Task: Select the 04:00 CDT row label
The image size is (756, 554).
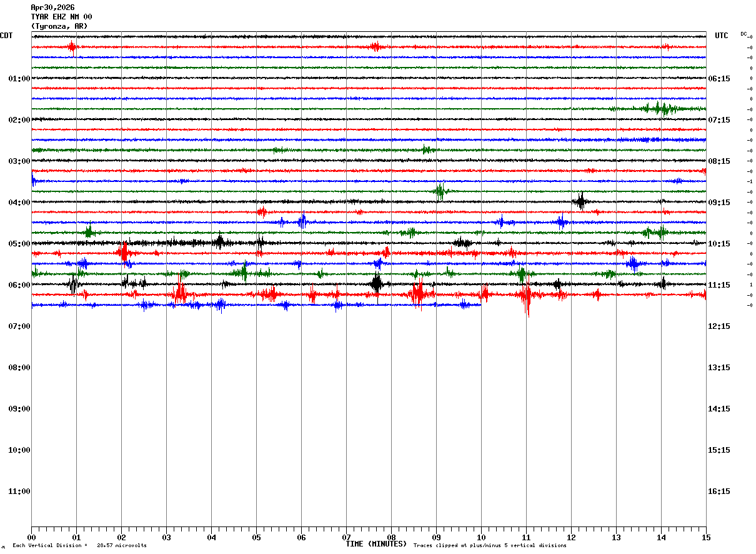Action: coord(19,203)
